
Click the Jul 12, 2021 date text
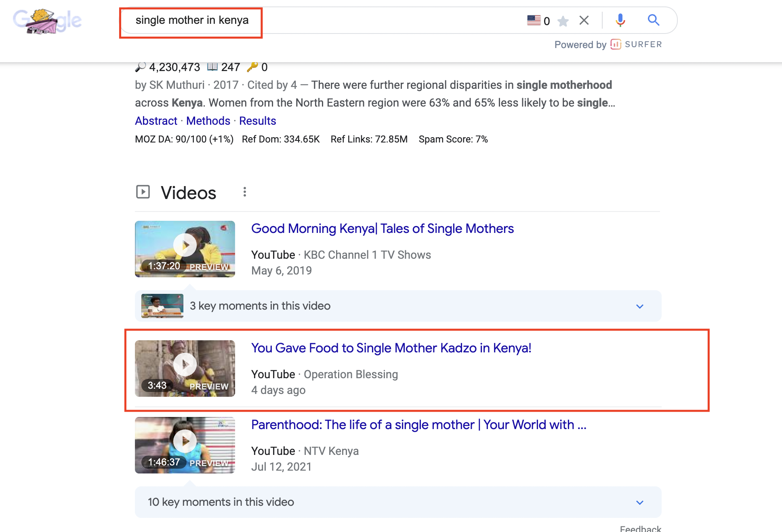point(282,467)
